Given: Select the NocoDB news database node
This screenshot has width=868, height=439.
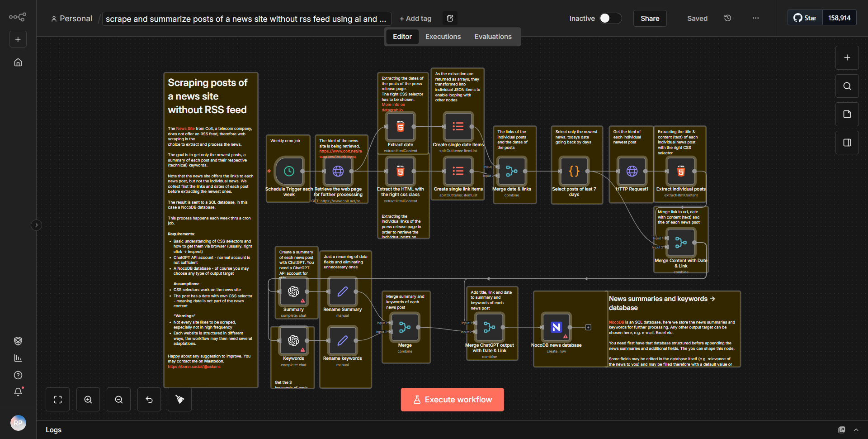Looking at the screenshot, I should pos(556,327).
